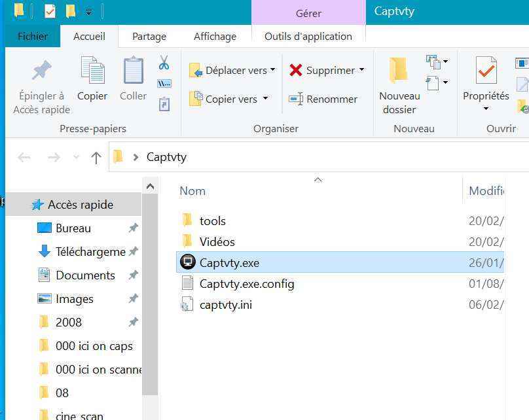
Task: Open the 000 ici on scanne folder
Action: (98, 370)
